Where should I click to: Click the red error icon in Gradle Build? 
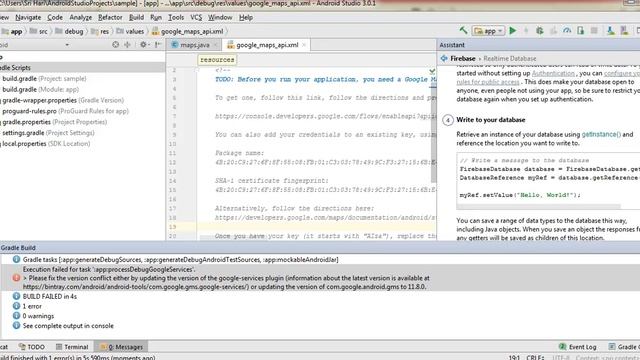(16, 278)
